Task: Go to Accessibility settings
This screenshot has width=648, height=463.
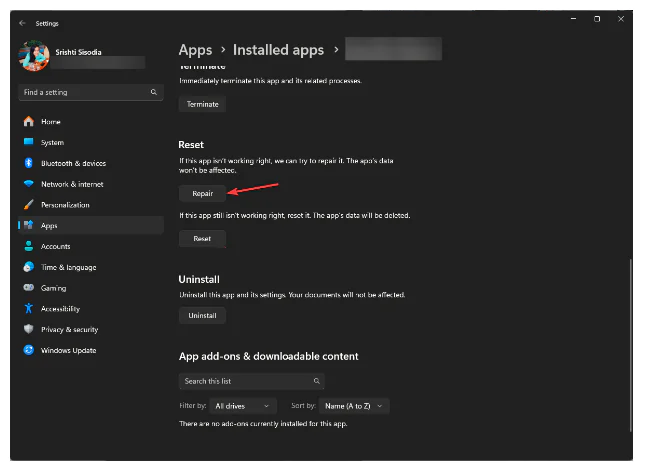Action: click(91, 309)
